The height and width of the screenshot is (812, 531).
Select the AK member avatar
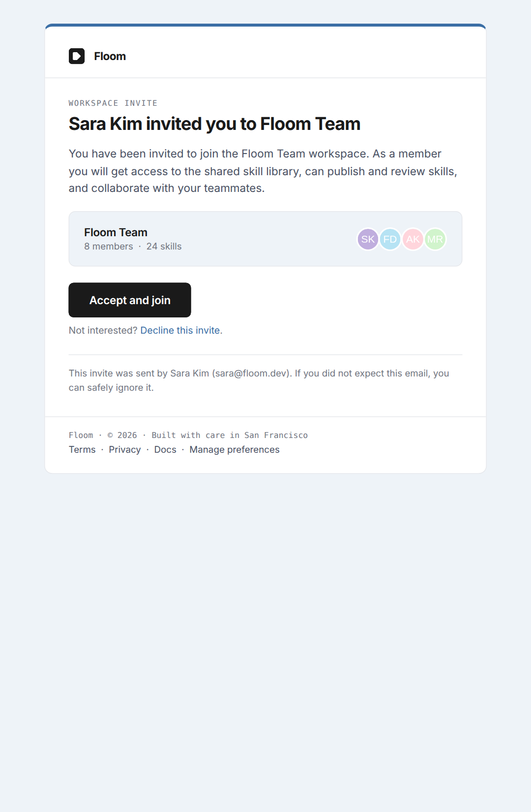413,239
